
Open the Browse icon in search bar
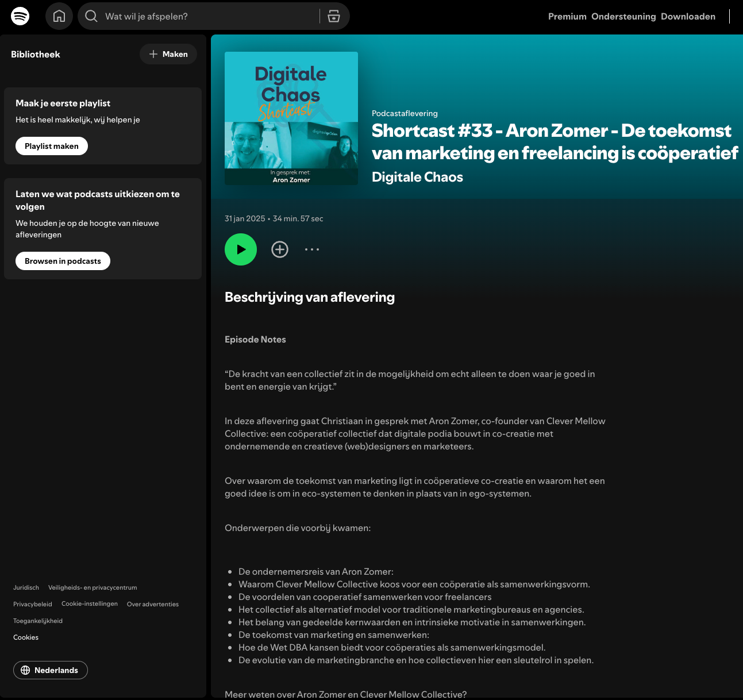pyautogui.click(x=334, y=16)
